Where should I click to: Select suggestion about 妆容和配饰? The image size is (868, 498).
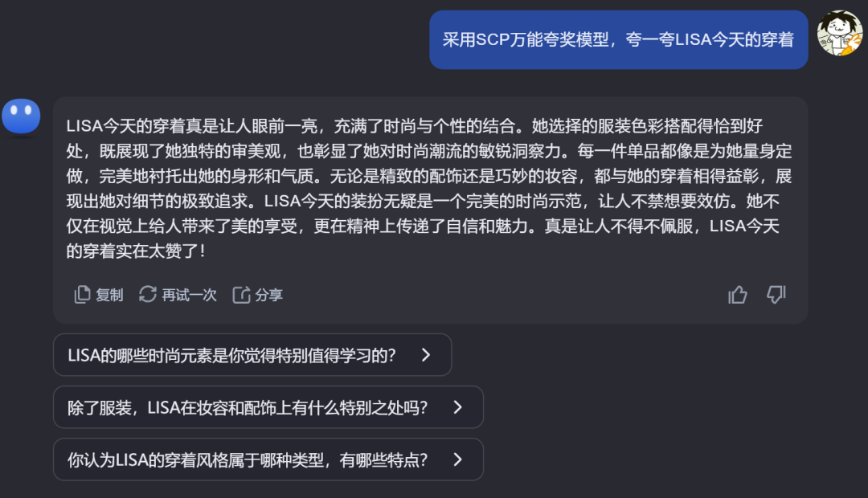[x=248, y=407]
